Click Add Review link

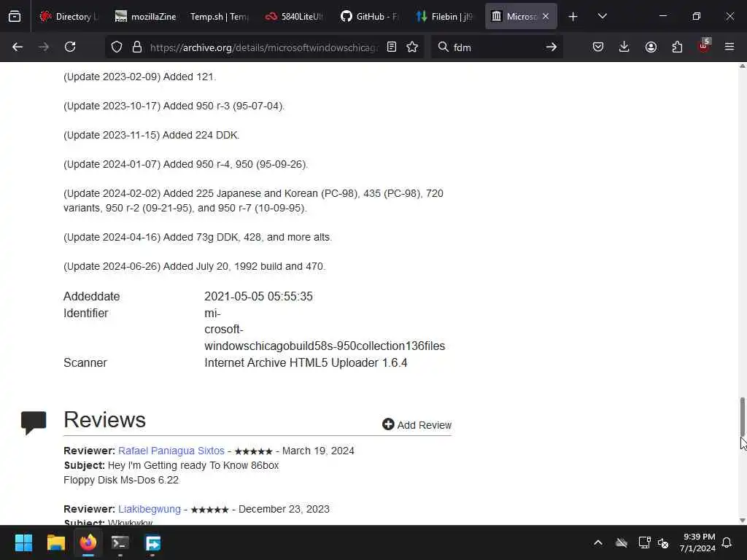(x=417, y=425)
